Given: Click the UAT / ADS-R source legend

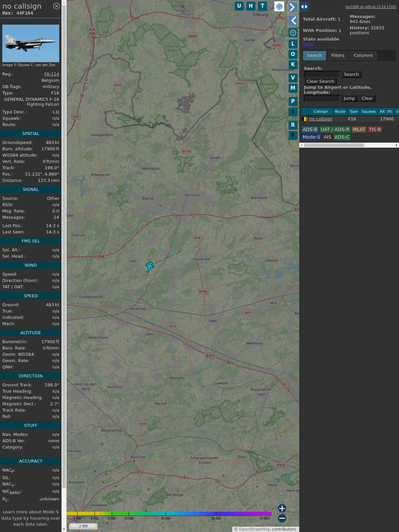Looking at the screenshot, I should tap(335, 130).
